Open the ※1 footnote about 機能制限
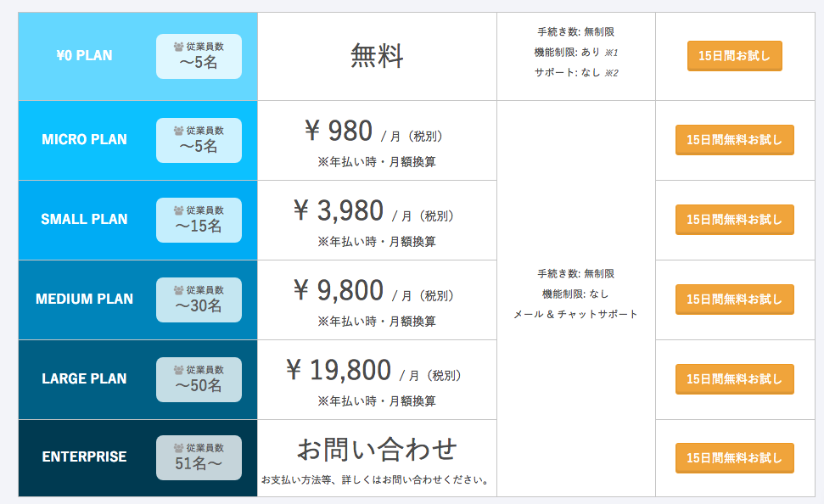824x504 pixels. click(x=612, y=52)
